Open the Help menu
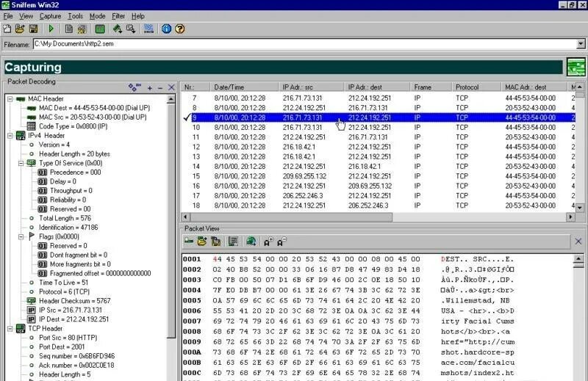This screenshot has height=381, width=588. (138, 16)
